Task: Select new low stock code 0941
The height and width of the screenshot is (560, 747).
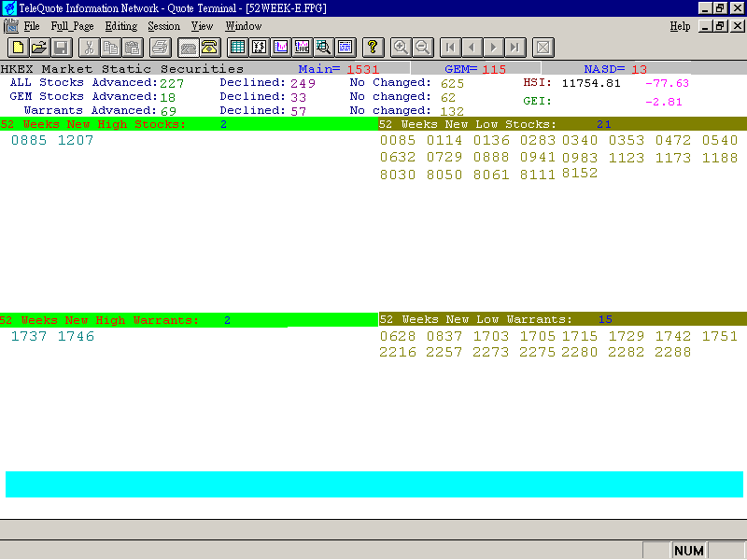Action: coord(538,158)
